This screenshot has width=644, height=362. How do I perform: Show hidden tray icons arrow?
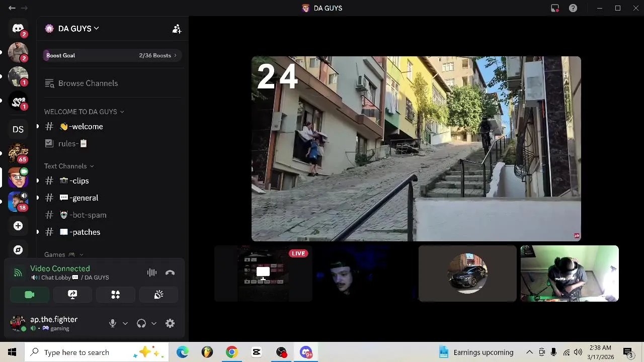point(529,352)
